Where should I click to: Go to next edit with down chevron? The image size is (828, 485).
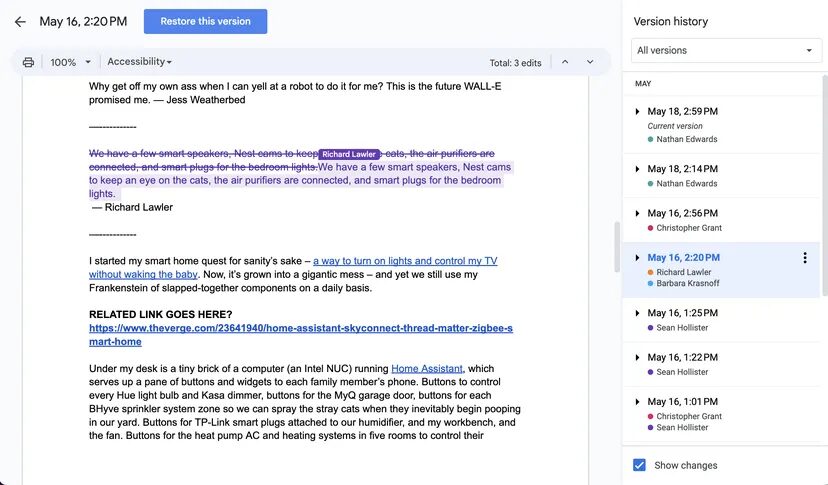pyautogui.click(x=590, y=62)
